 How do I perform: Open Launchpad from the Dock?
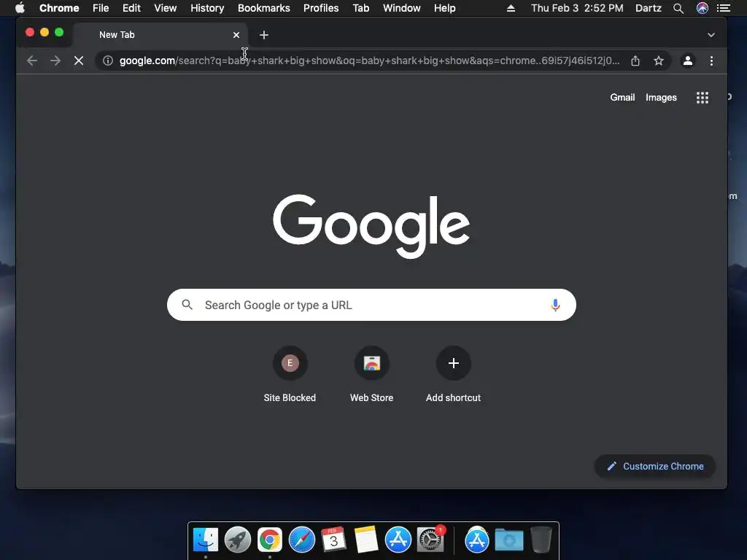238,540
